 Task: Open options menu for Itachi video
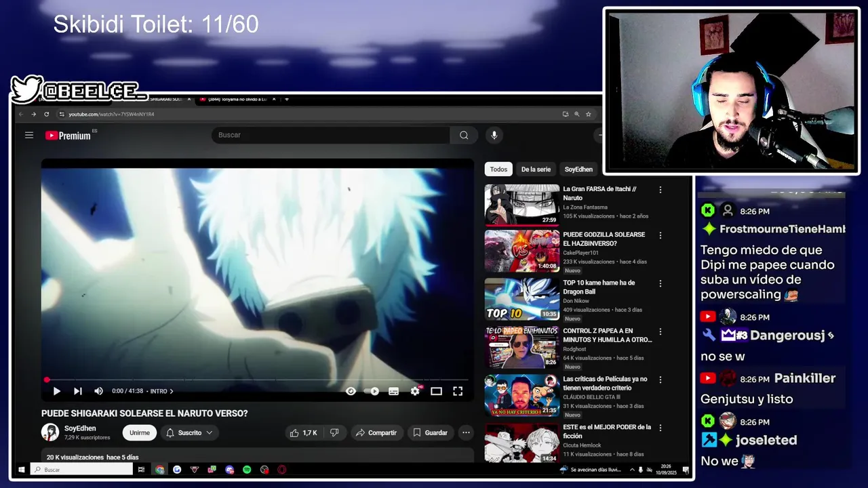click(660, 190)
